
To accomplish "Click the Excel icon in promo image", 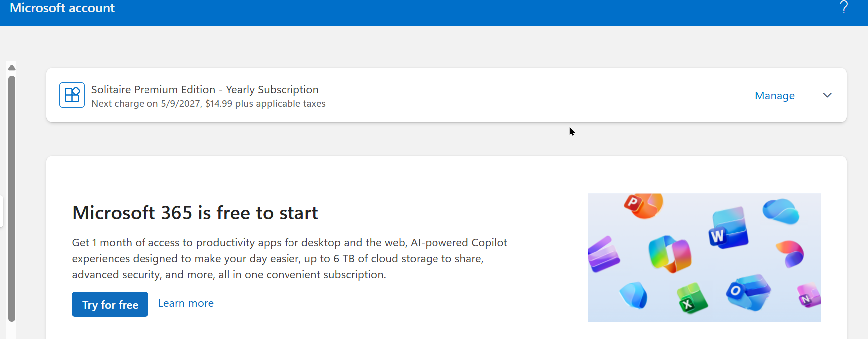I will point(692,298).
